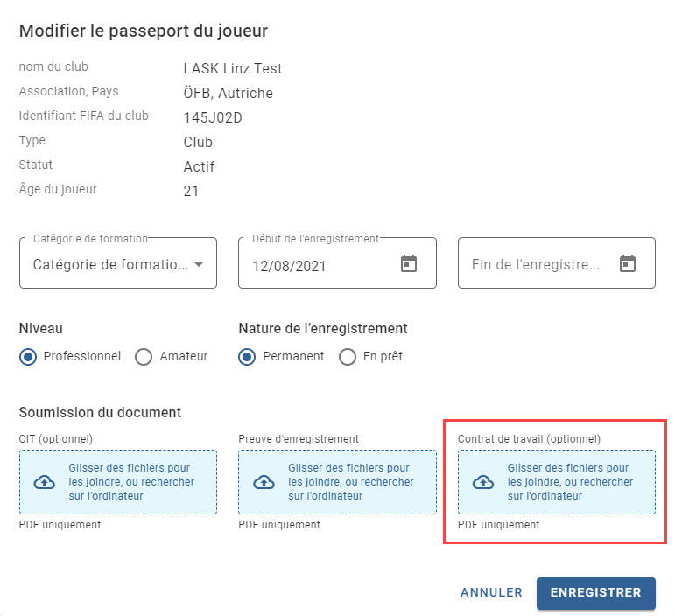Cancel editing with ANNULER
The height and width of the screenshot is (616, 675).
tap(491, 592)
